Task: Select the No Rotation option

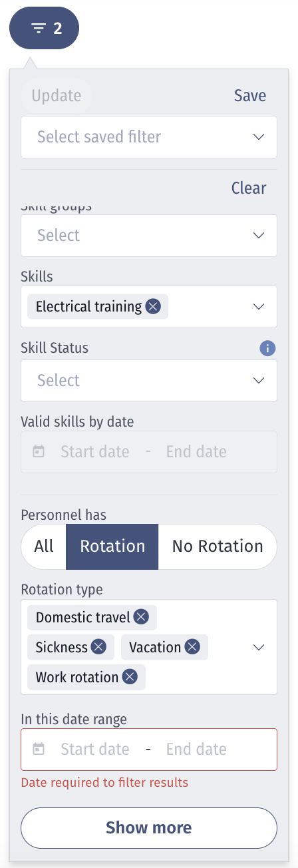Action: [x=218, y=546]
